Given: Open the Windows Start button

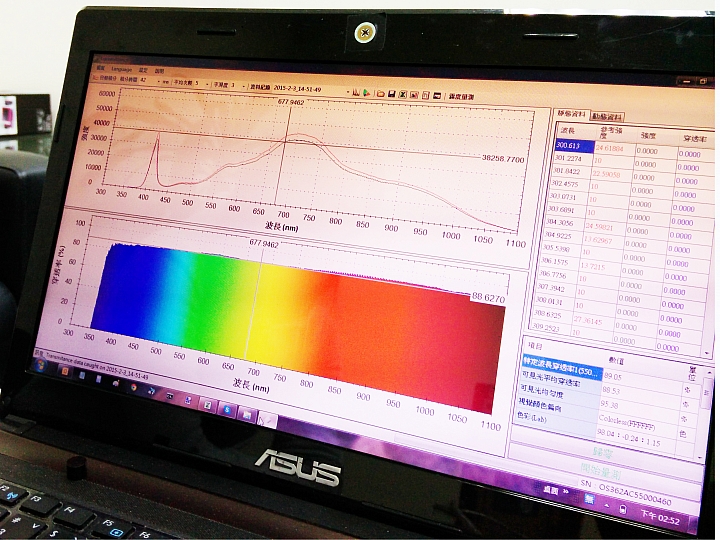Looking at the screenshot, I should coord(41,364).
